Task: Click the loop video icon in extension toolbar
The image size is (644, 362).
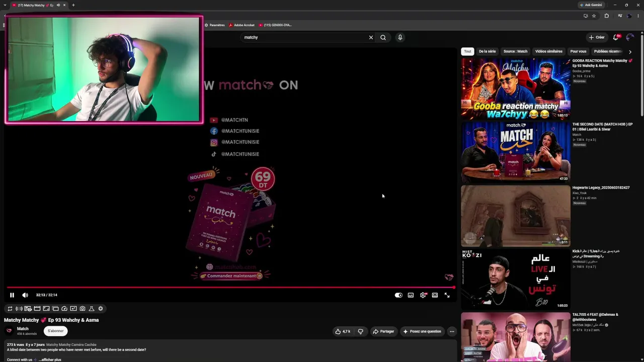Action: pyautogui.click(x=10, y=309)
